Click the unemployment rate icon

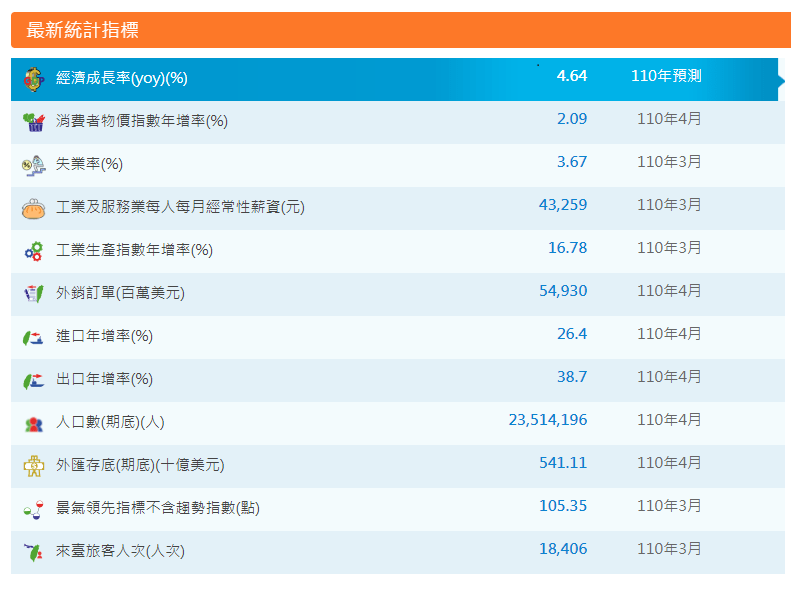pyautogui.click(x=34, y=165)
